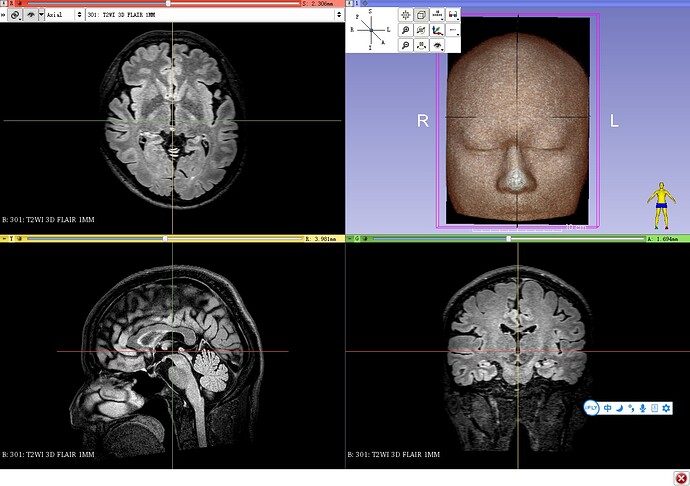Click the yellow human orientation marker
Viewport: 690px width, 486px height.
click(661, 206)
